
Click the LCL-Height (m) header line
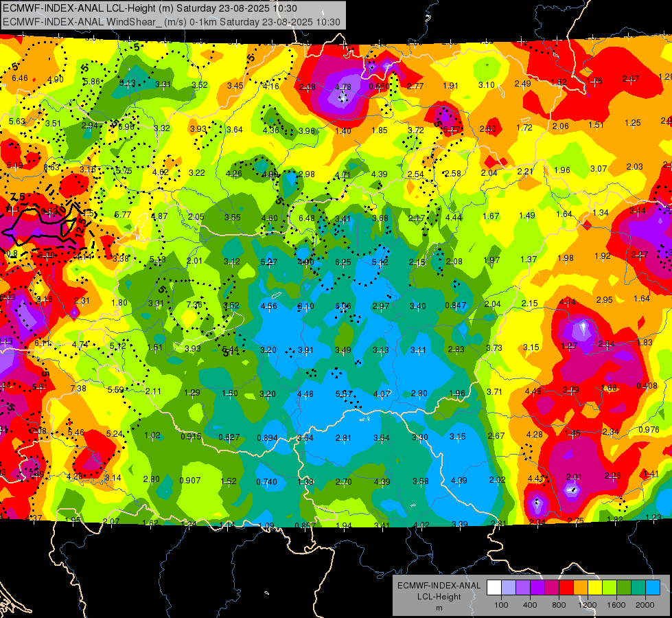150,8
